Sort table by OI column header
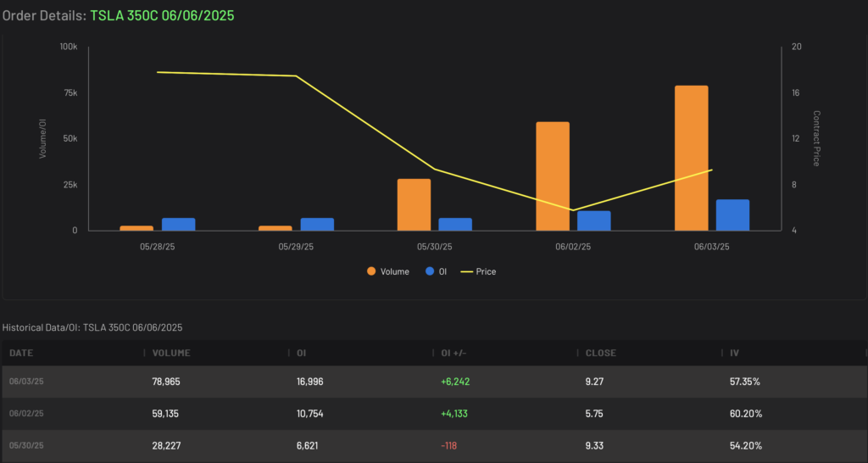 pyautogui.click(x=302, y=353)
